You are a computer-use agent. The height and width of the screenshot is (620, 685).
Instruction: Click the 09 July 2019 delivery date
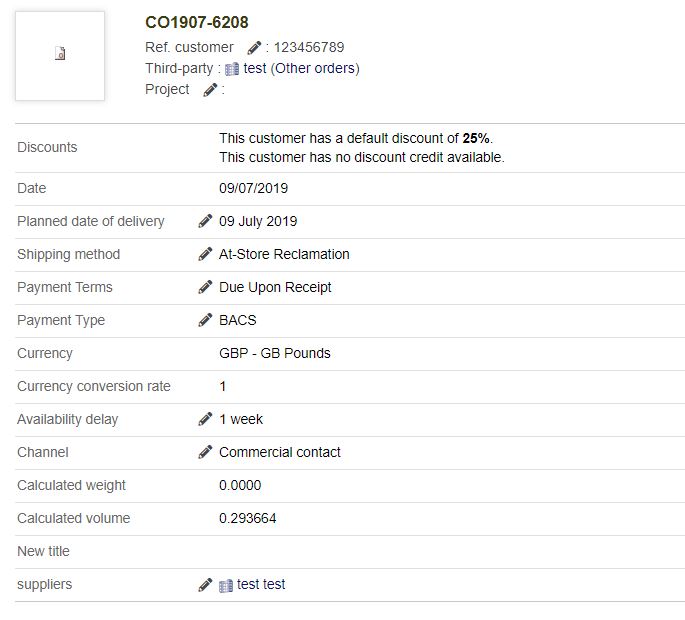pos(258,221)
